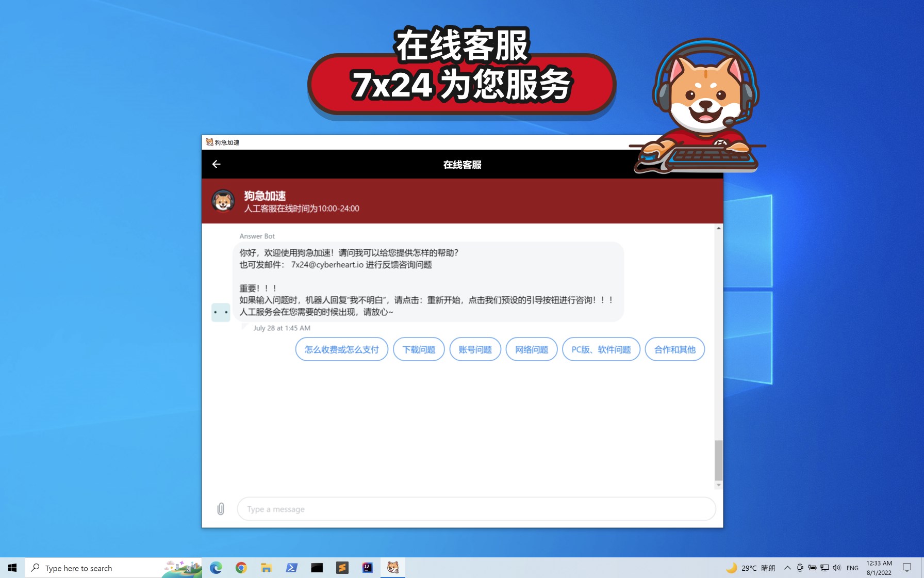
Task: Focus the Type a message input
Action: pos(476,509)
